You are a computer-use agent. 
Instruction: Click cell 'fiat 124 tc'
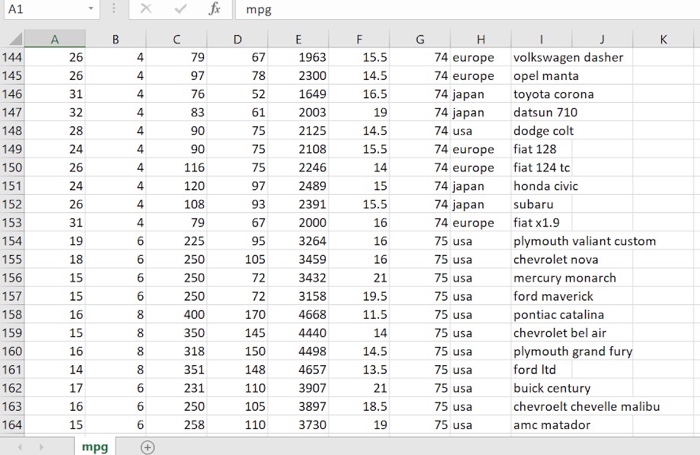coord(542,167)
